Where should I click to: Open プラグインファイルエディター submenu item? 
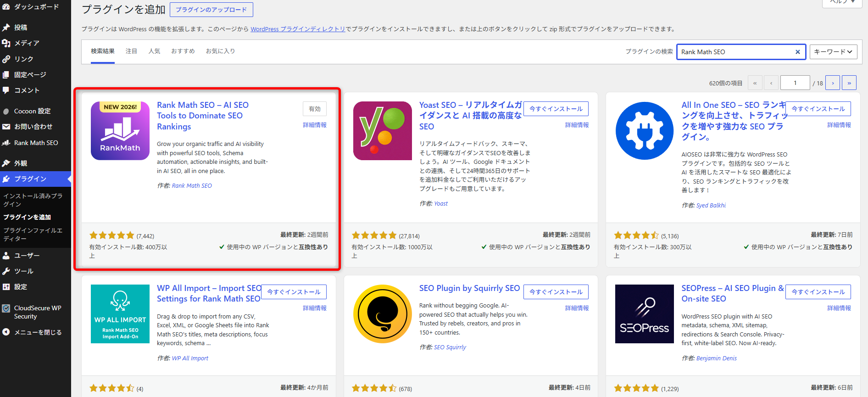(33, 235)
